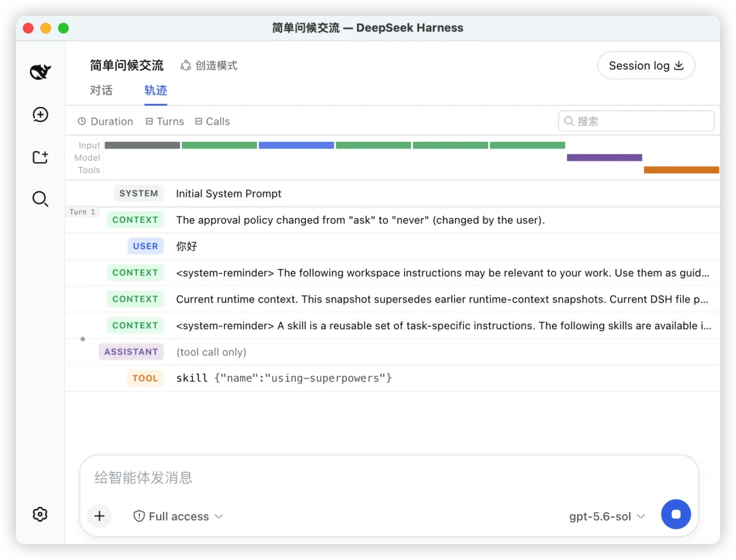
Task: Click the search field magnifier icon
Action: [569, 121]
